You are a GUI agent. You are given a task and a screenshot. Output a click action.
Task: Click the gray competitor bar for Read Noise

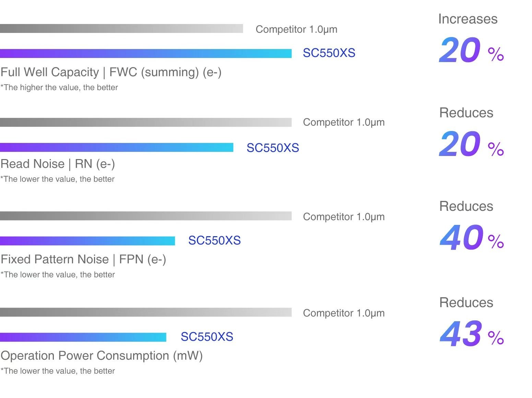[146, 122]
